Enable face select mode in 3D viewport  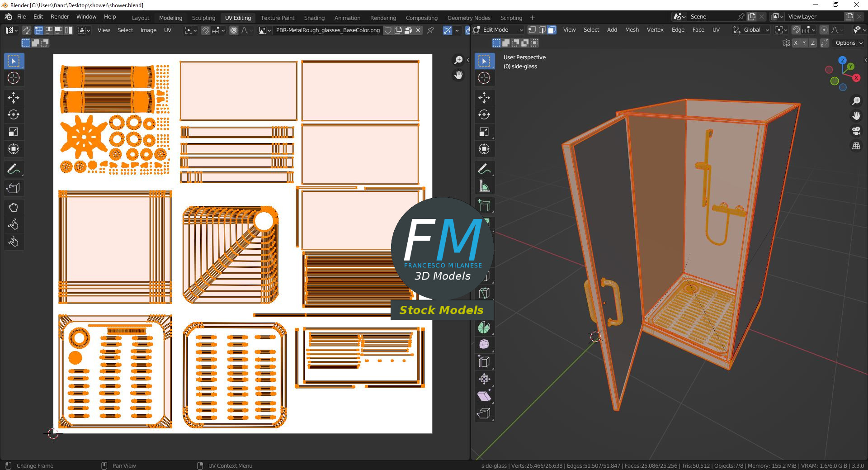pos(552,30)
